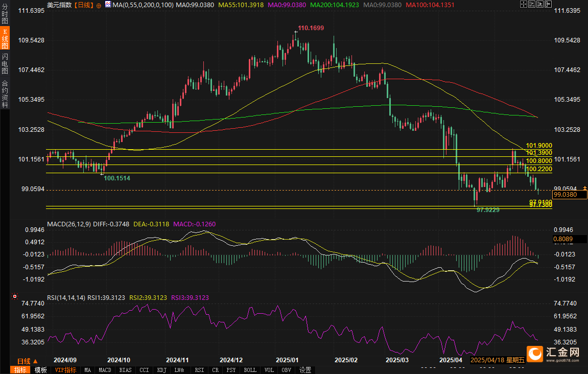
Task: Open indicator 设置 settings
Action: (305, 370)
